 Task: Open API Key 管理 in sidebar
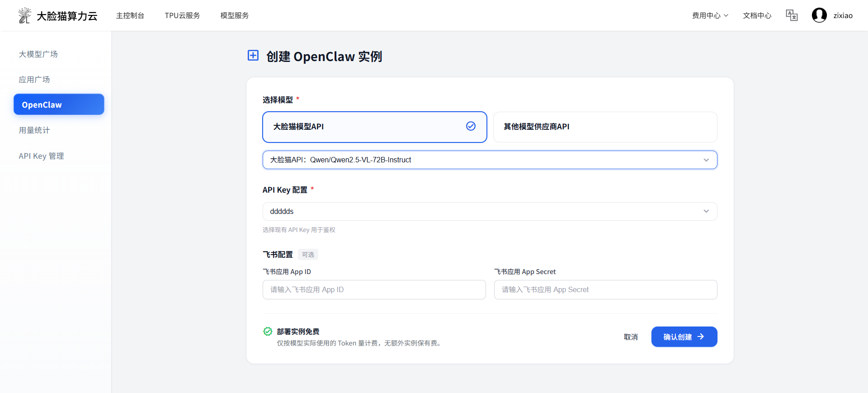(x=41, y=156)
